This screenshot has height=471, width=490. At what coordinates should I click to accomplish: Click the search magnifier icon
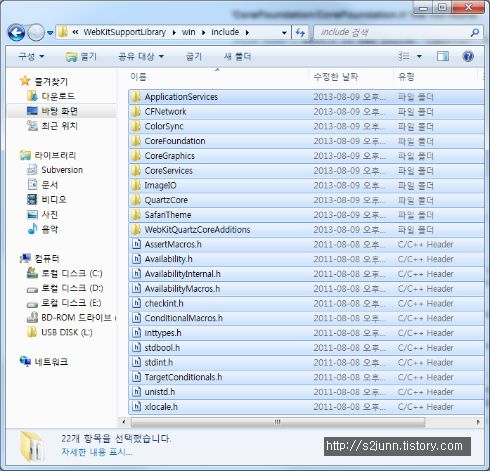(475, 32)
